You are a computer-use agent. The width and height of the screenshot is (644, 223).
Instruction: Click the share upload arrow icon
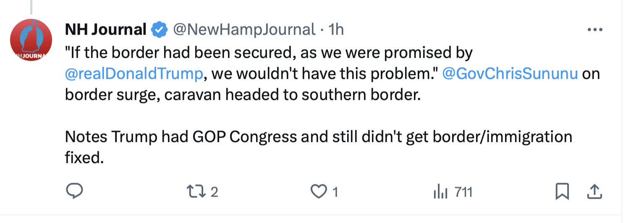pyautogui.click(x=594, y=192)
